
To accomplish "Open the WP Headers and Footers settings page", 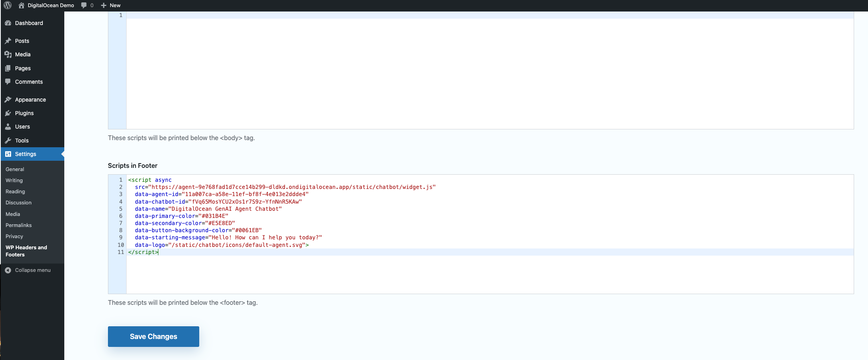I will click(x=26, y=251).
